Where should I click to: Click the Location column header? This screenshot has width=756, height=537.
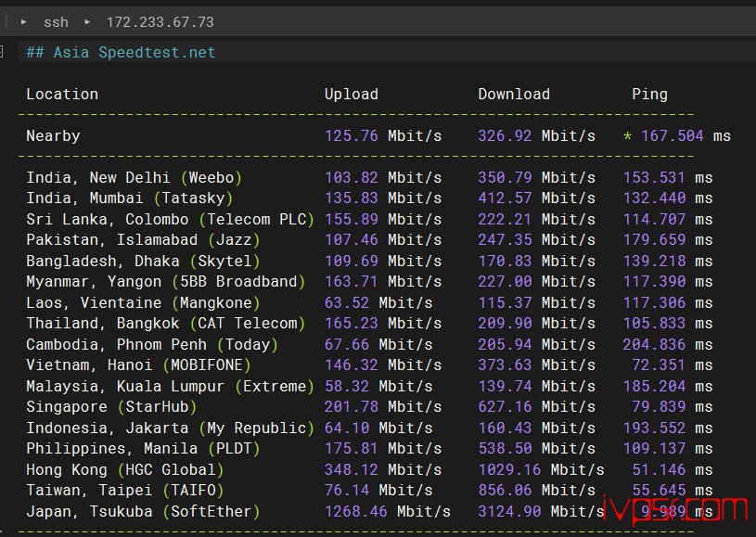[62, 94]
